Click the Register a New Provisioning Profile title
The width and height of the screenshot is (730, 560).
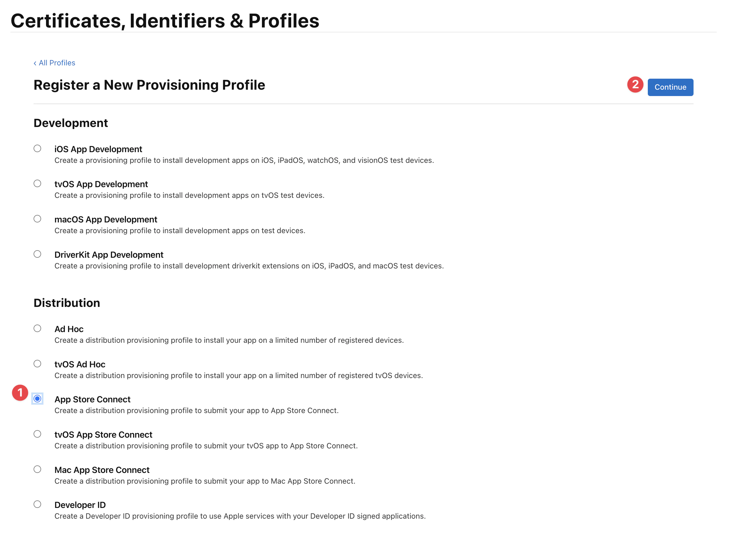[149, 85]
